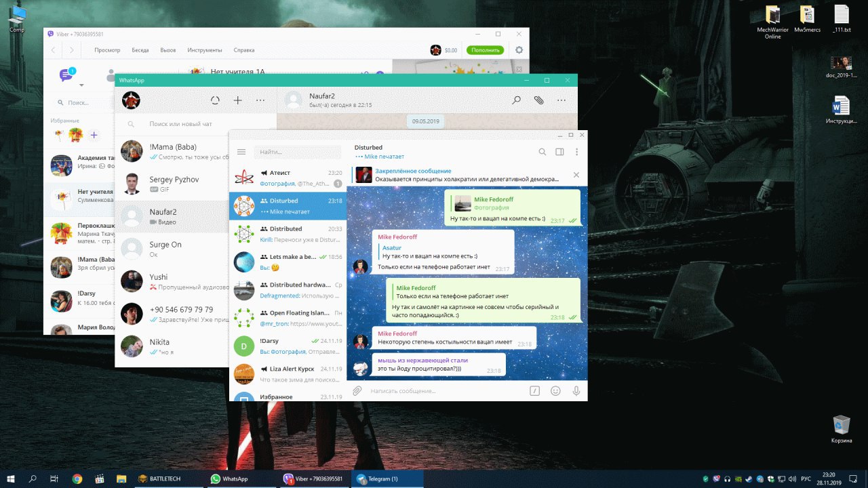Viewport: 868px width, 488px height.
Task: Toggle Telegram right info panel icon
Action: coord(559,152)
